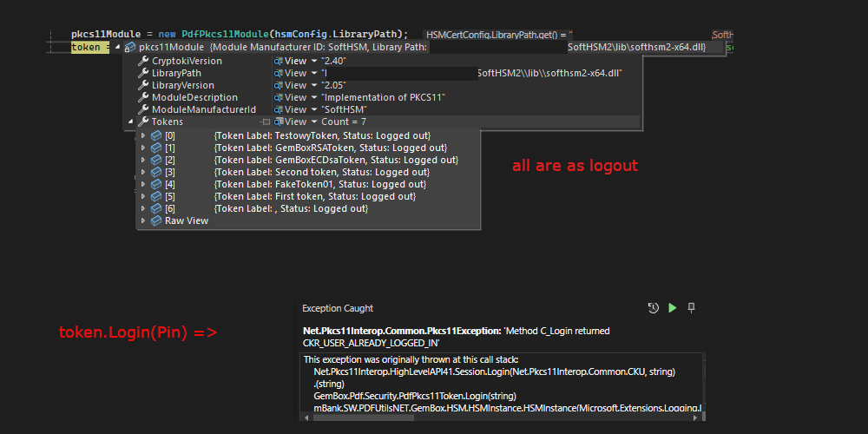
Task: Click HSMCertConfig.LibraryPath.get() inline value
Action: click(x=499, y=35)
